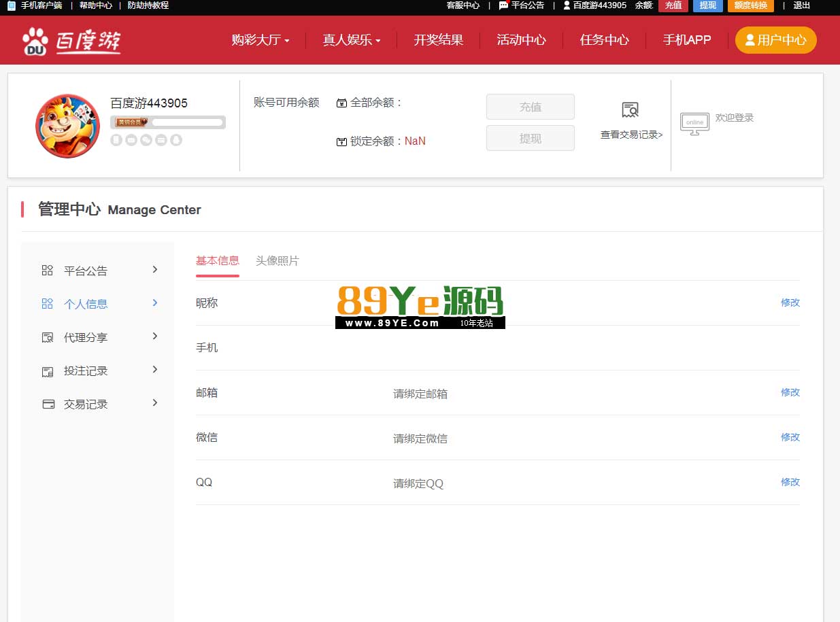Click the blue 提现 button in the top bar
Viewport: 840px width, 622px height.
pos(708,5)
